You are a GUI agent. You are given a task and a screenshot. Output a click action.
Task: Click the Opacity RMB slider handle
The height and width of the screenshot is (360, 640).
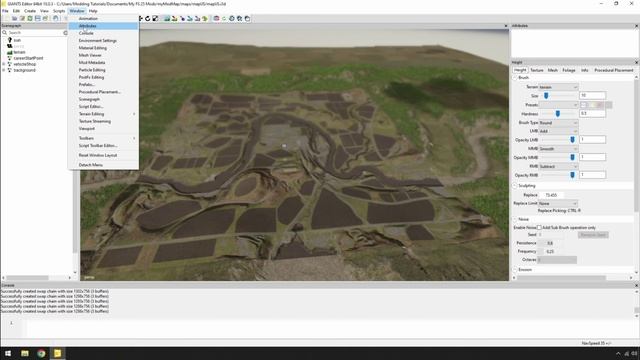point(572,175)
